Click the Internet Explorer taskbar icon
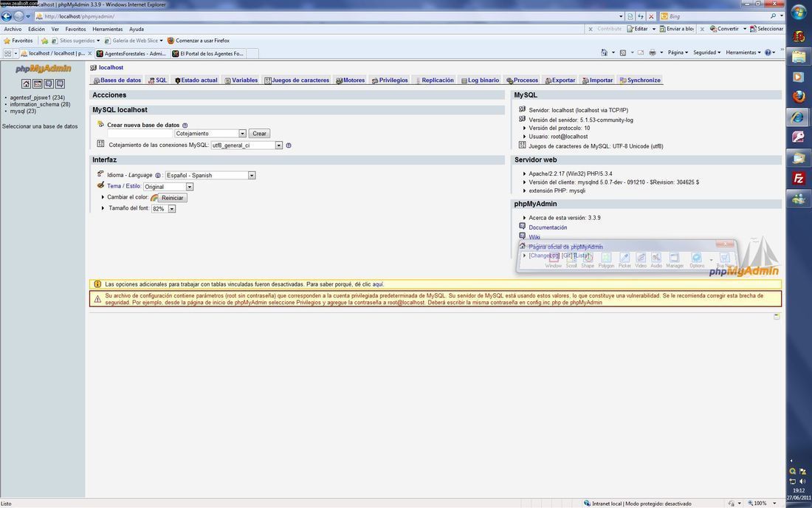Image resolution: width=812 pixels, height=508 pixels. [x=799, y=117]
